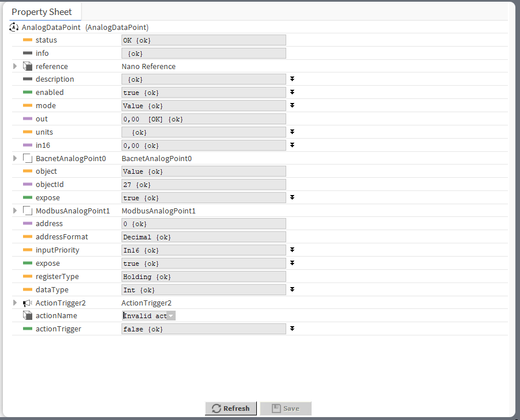520x420 pixels.
Task: Click the status property orange icon
Action: click(27, 40)
